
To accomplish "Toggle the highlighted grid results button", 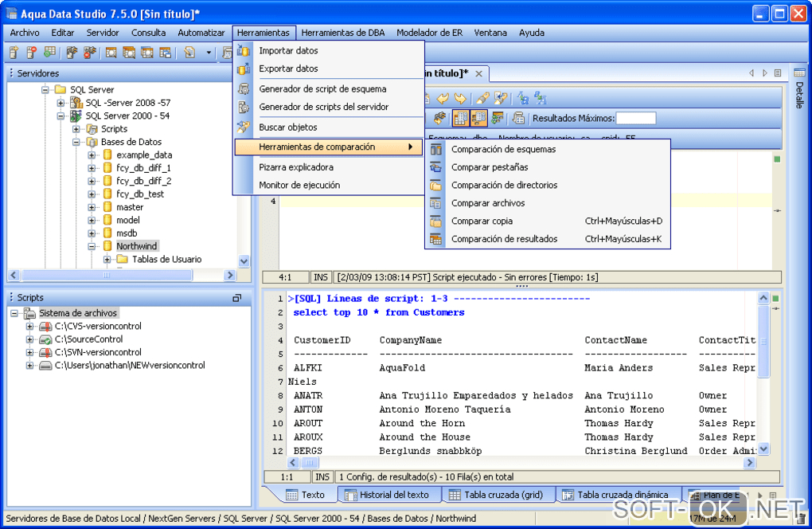I will click(460, 119).
